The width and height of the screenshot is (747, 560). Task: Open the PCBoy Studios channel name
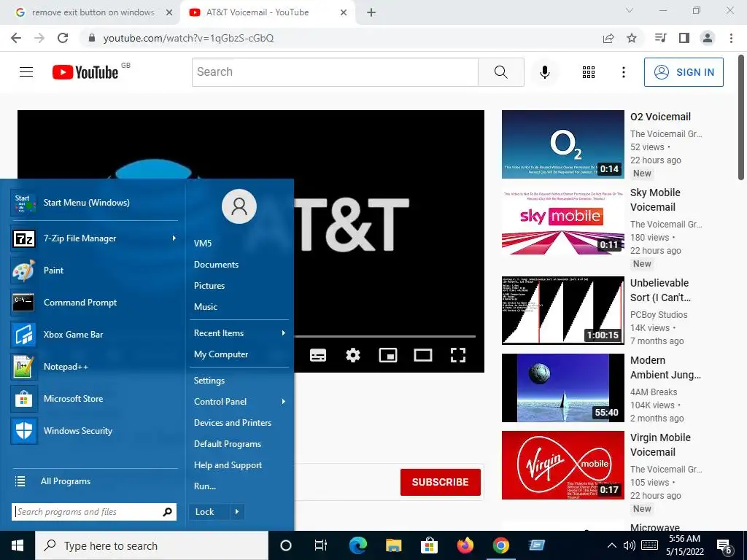(x=659, y=315)
